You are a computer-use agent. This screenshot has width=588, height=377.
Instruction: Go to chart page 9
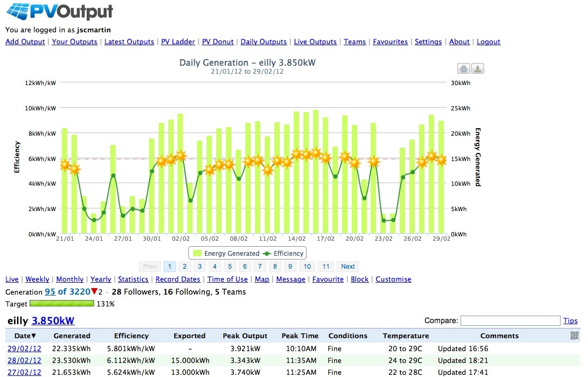290,266
